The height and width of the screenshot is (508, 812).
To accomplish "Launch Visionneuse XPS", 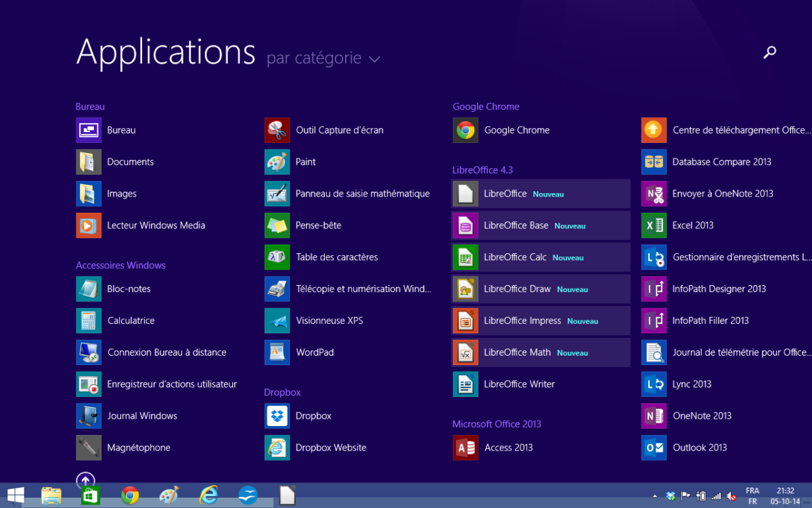I will click(314, 321).
